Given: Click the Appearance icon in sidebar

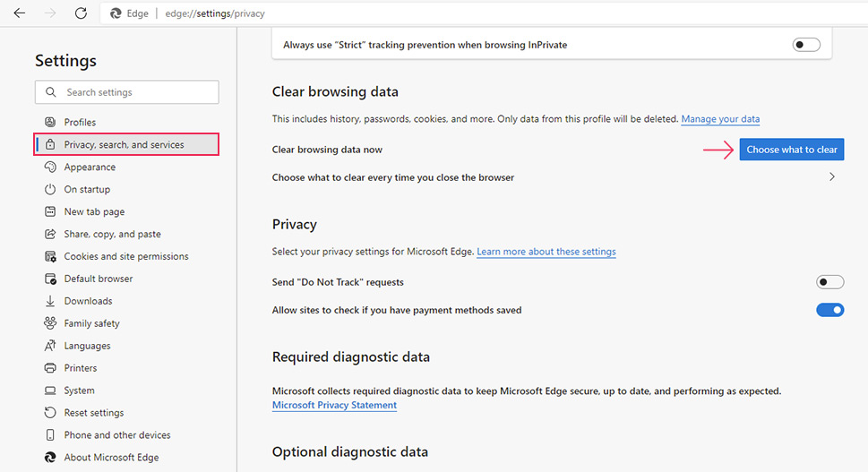Looking at the screenshot, I should click(50, 167).
